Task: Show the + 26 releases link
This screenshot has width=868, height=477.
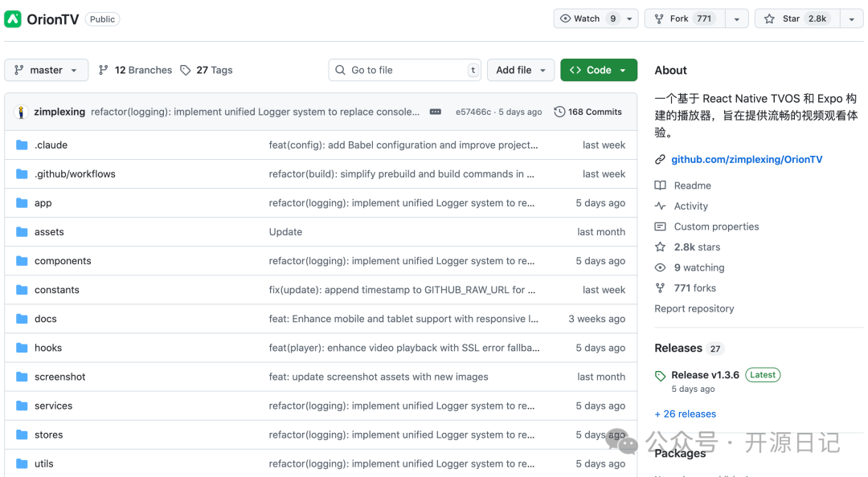Action: click(686, 414)
